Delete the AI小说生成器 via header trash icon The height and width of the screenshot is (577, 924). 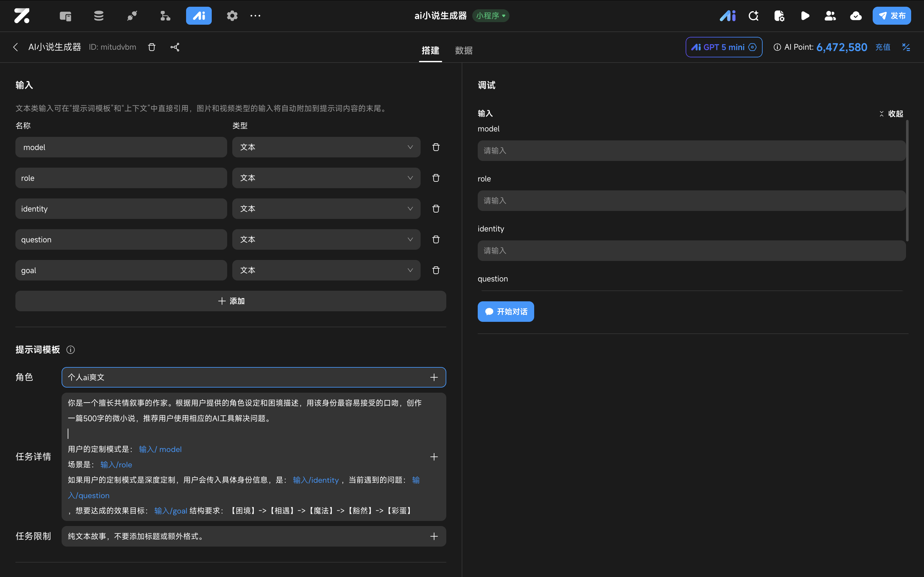151,47
